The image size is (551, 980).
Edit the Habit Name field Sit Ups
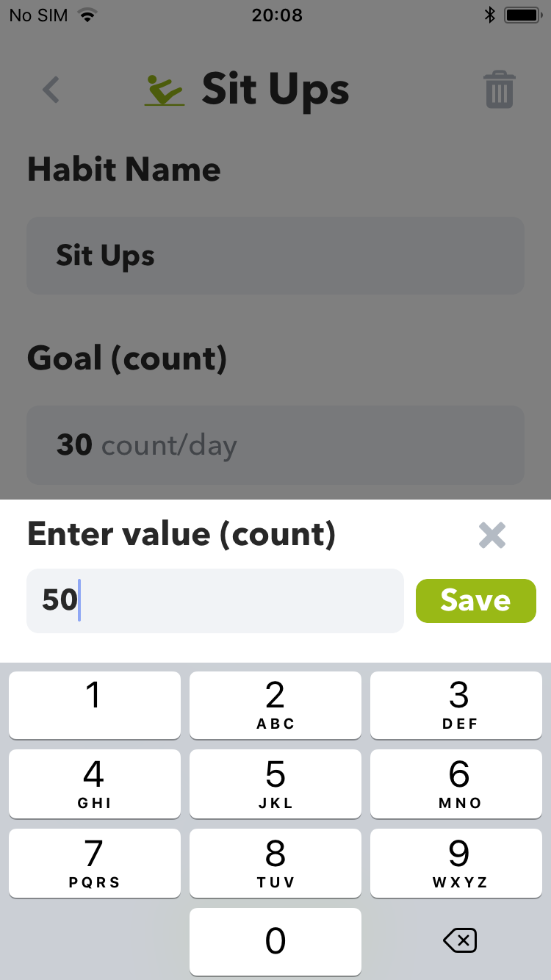[275, 256]
